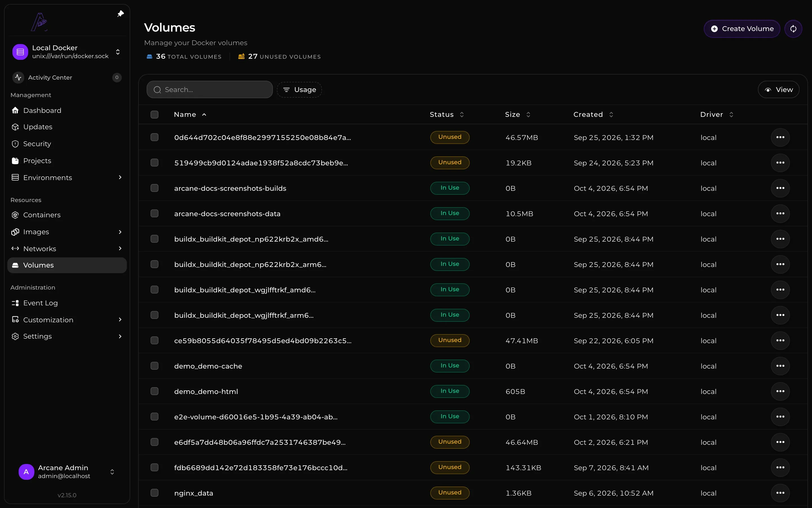Expand the Images submenu chevron
The height and width of the screenshot is (508, 812).
tap(120, 232)
